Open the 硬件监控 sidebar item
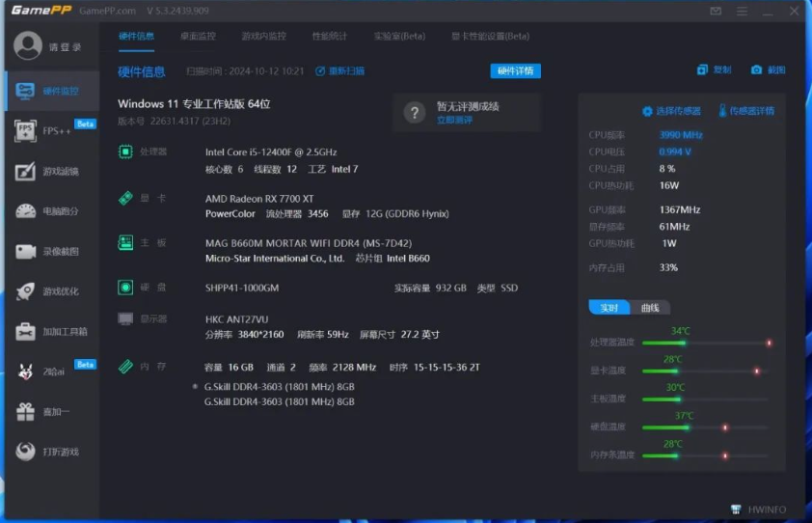Screen dimensions: 812x523 [52, 92]
